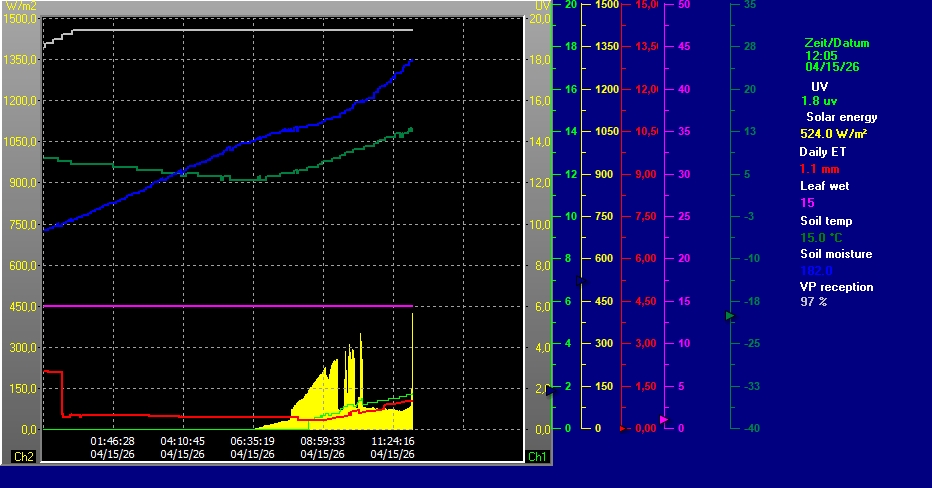Viewport: 932px width, 488px height.
Task: Click the 1.8 uv reading
Action: 818,101
